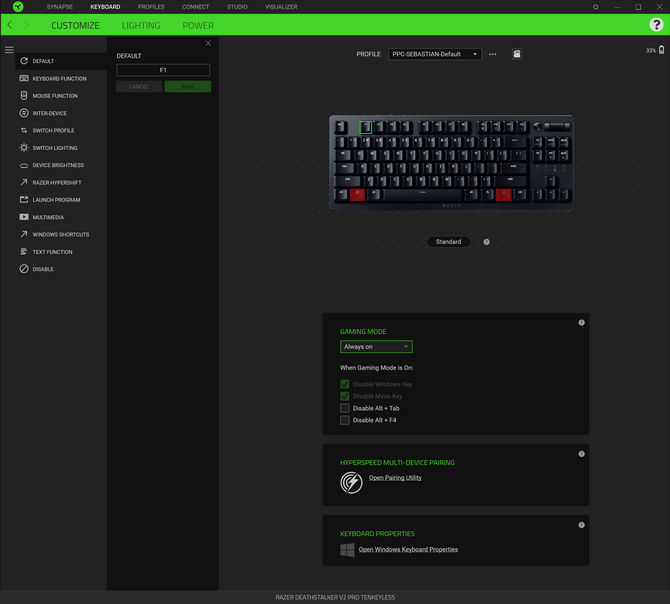This screenshot has height=604, width=670.
Task: Select the Inter-Device icon
Action: pos(24,113)
